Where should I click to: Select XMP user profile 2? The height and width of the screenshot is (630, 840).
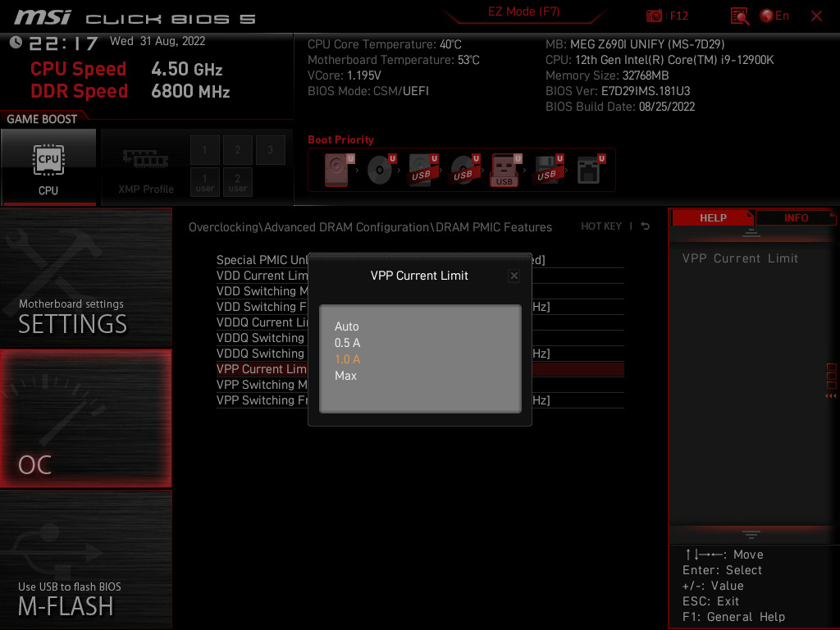tap(237, 182)
